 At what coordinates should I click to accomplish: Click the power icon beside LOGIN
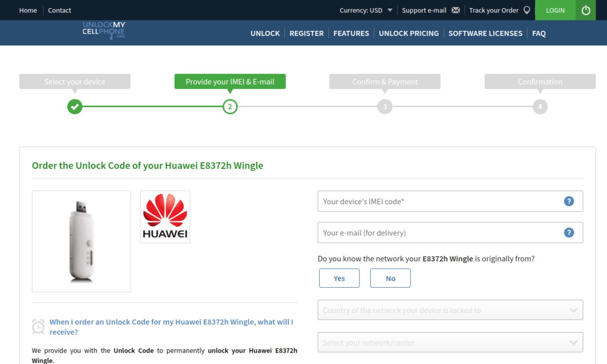(x=586, y=10)
